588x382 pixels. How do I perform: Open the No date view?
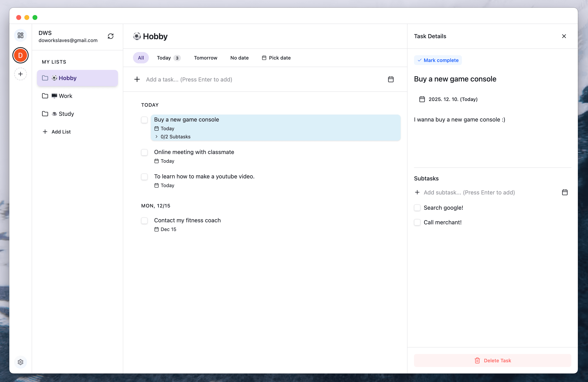tap(239, 58)
